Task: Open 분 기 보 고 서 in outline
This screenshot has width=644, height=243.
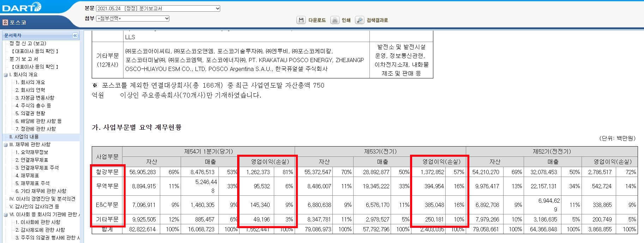Action: tap(24, 59)
